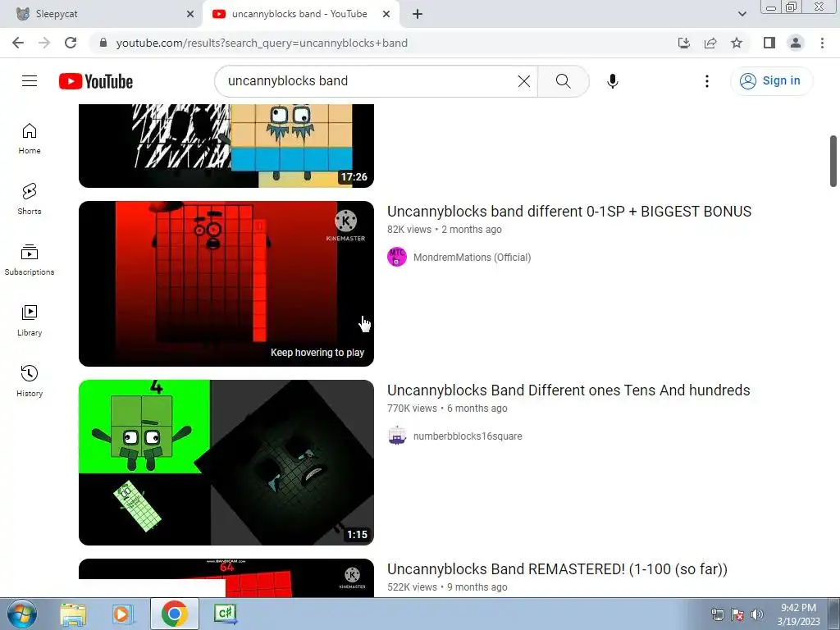Bookmark this page with star icon
This screenshot has width=840, height=630.
(x=737, y=43)
